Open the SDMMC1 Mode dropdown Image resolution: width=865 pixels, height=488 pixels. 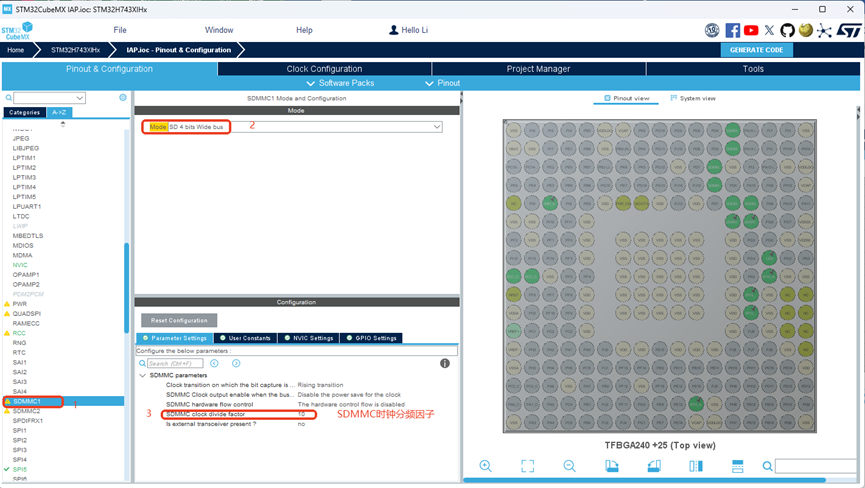(437, 127)
